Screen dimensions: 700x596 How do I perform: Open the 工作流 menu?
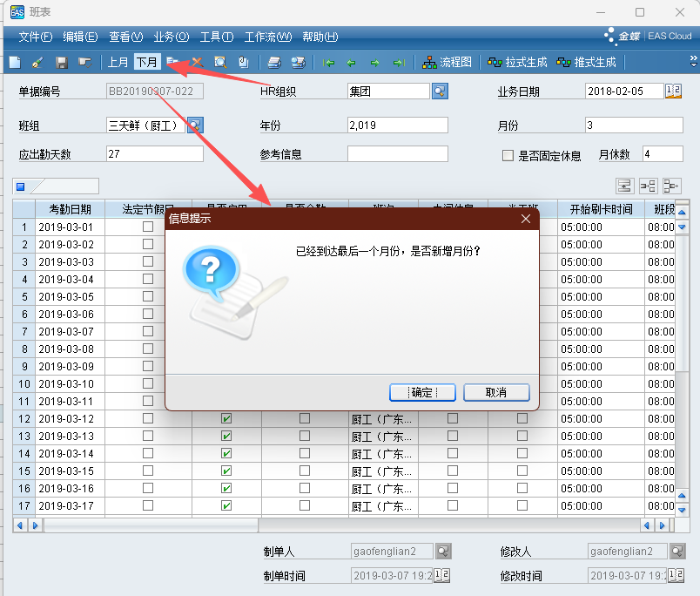(266, 37)
